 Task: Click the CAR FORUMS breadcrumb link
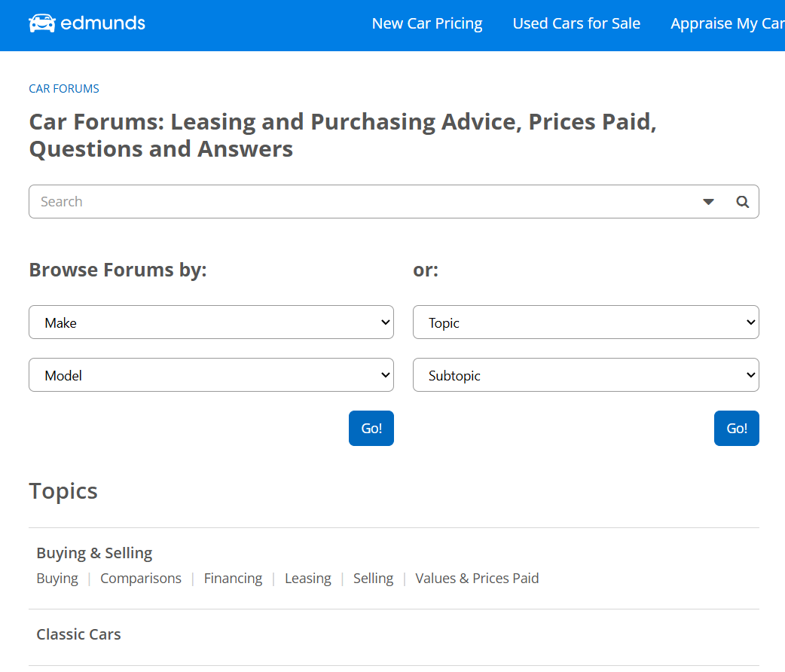64,89
